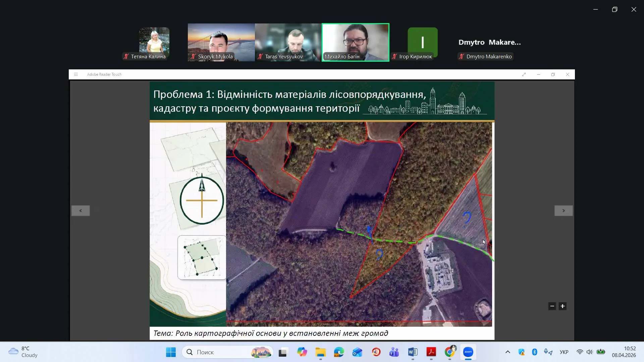Zoom out with the minus button
This screenshot has width=644, height=362.
[x=552, y=306]
